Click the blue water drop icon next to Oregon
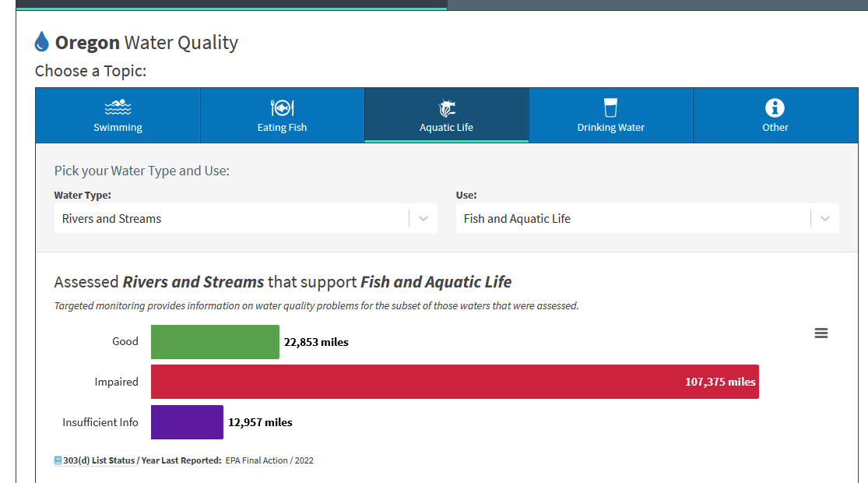The width and height of the screenshot is (868, 483). (42, 42)
